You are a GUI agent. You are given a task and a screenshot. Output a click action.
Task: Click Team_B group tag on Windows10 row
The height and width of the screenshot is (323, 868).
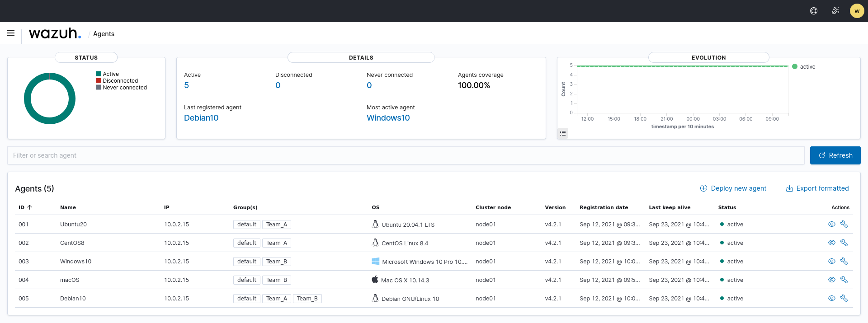[277, 261]
